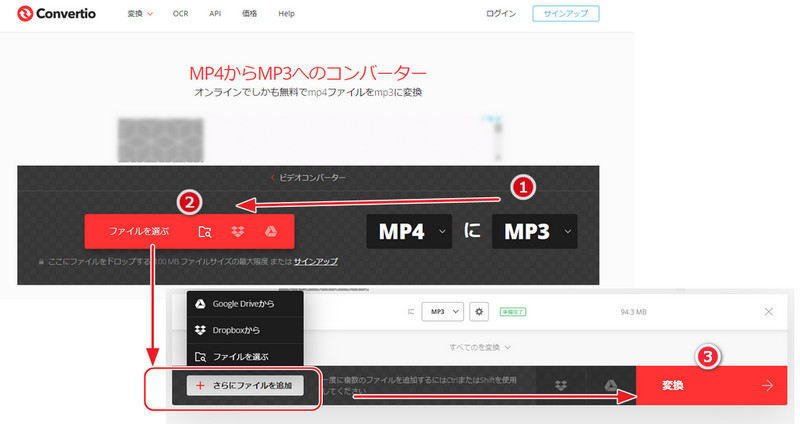The width and height of the screenshot is (800, 424).
Task: Open 価格 pricing page
Action: pyautogui.click(x=249, y=14)
